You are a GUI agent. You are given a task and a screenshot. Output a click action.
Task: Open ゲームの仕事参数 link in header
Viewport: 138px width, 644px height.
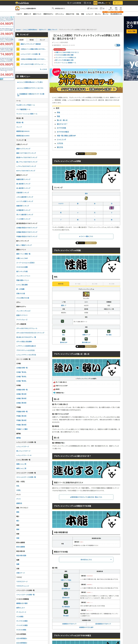point(74,3)
